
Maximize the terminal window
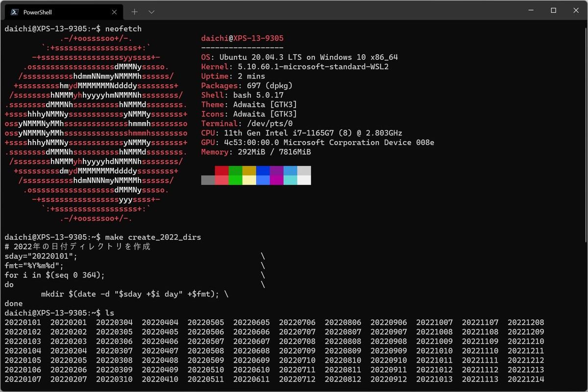554,10
